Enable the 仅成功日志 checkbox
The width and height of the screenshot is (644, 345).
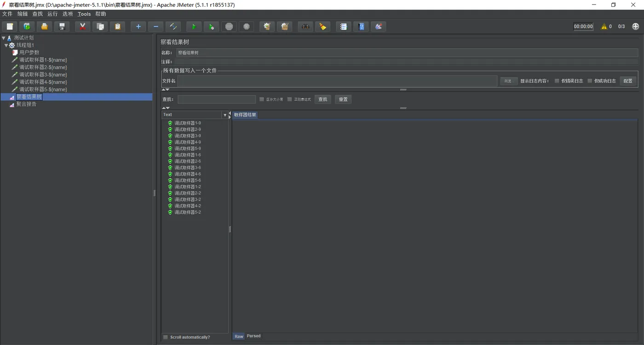pyautogui.click(x=590, y=81)
